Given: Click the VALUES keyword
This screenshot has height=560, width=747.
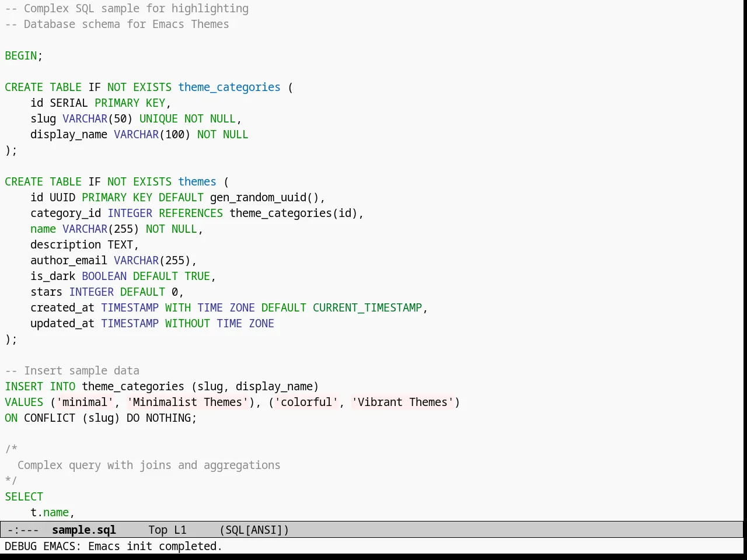Looking at the screenshot, I should [24, 402].
